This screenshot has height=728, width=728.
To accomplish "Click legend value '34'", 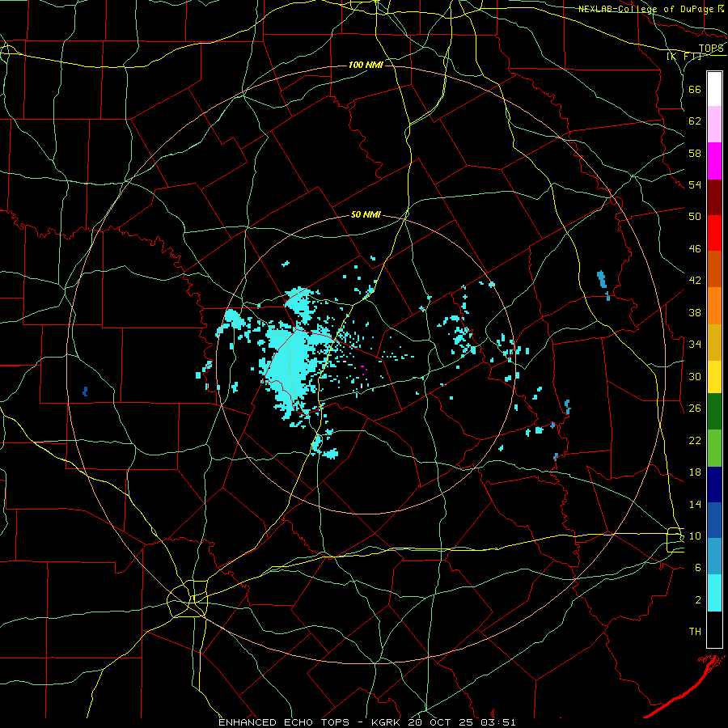I will (695, 344).
